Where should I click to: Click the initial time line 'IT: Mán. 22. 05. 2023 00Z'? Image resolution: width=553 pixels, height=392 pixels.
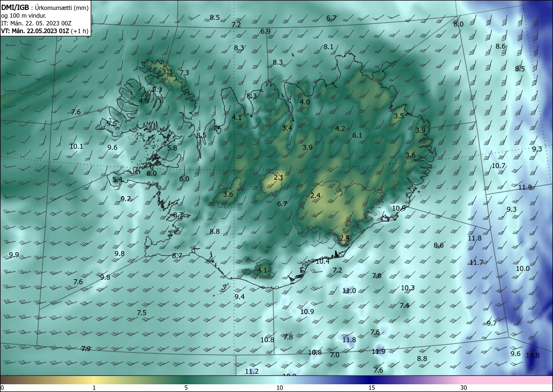coord(36,23)
